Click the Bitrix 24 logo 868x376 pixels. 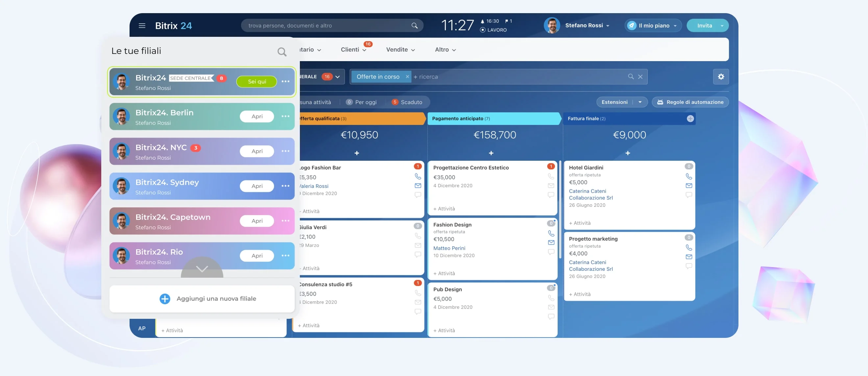[x=173, y=26]
